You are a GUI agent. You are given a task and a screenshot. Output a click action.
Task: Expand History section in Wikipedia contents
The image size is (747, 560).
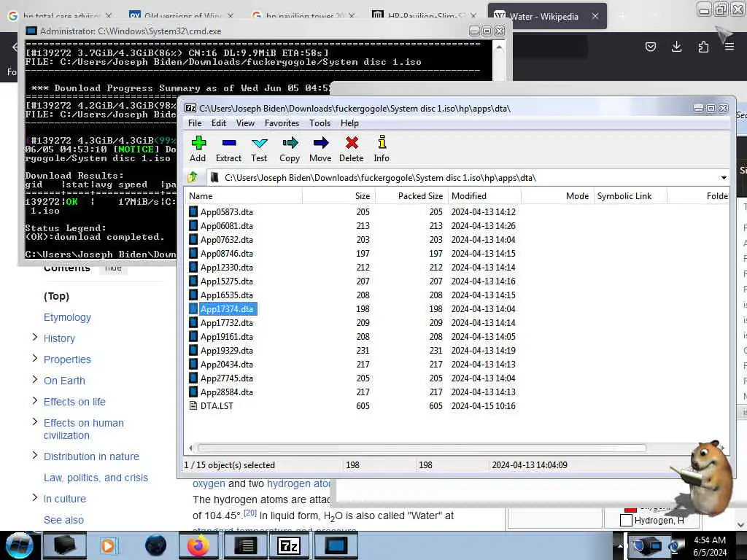coord(34,337)
